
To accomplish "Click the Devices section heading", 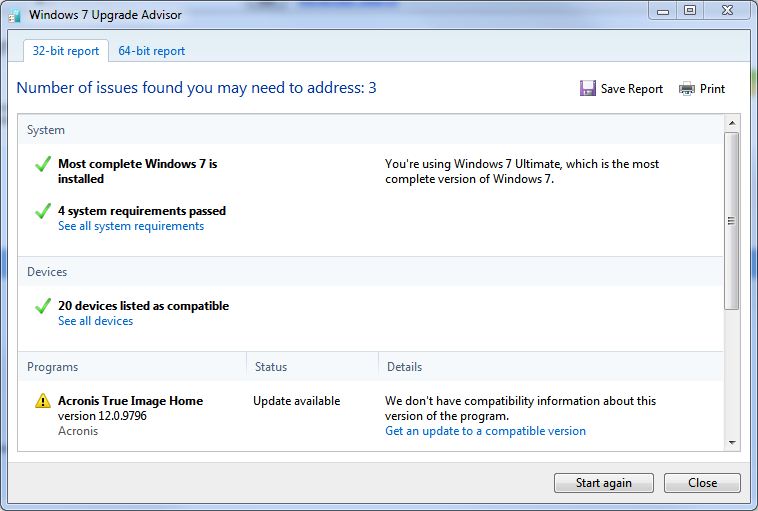I will pos(47,272).
